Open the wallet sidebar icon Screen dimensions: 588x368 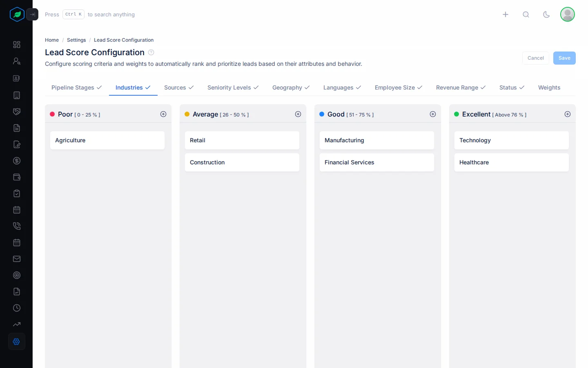(17, 177)
